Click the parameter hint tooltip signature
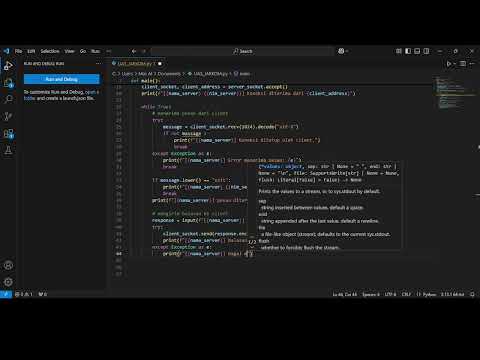 pyautogui.click(x=328, y=173)
